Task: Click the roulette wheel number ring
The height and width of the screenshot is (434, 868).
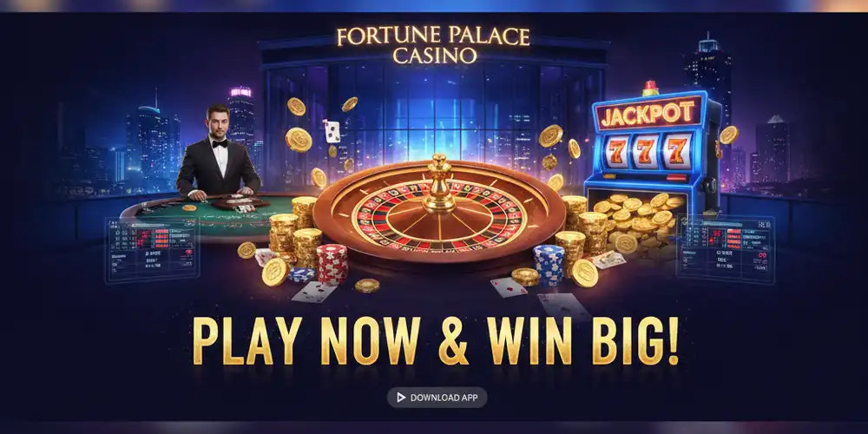Action: [437, 214]
